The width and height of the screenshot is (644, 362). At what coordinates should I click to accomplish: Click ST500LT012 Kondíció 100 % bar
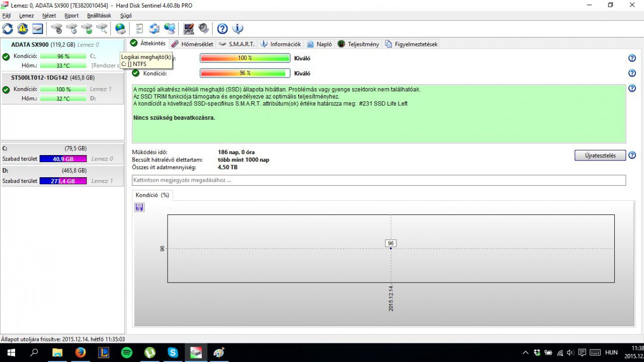click(63, 89)
